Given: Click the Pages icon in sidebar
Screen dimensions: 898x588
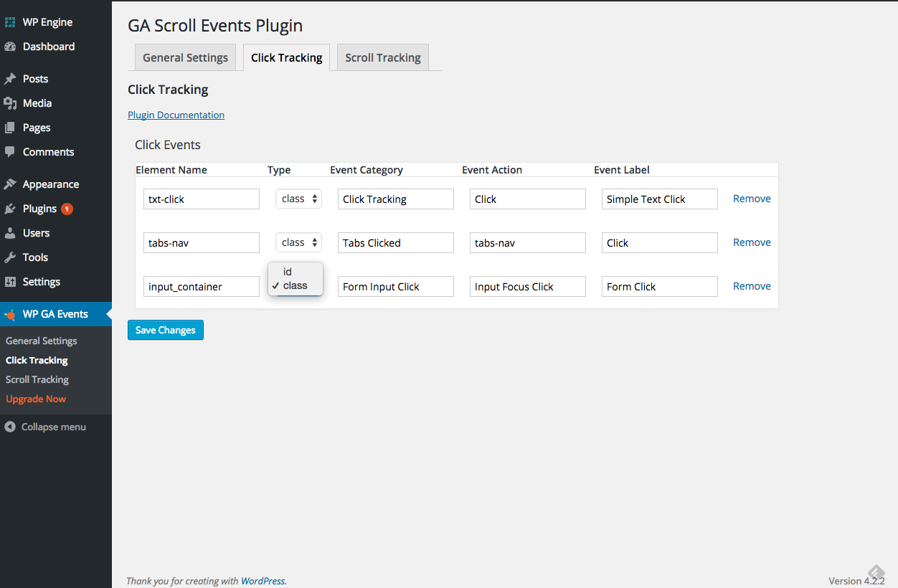Looking at the screenshot, I should tap(10, 128).
